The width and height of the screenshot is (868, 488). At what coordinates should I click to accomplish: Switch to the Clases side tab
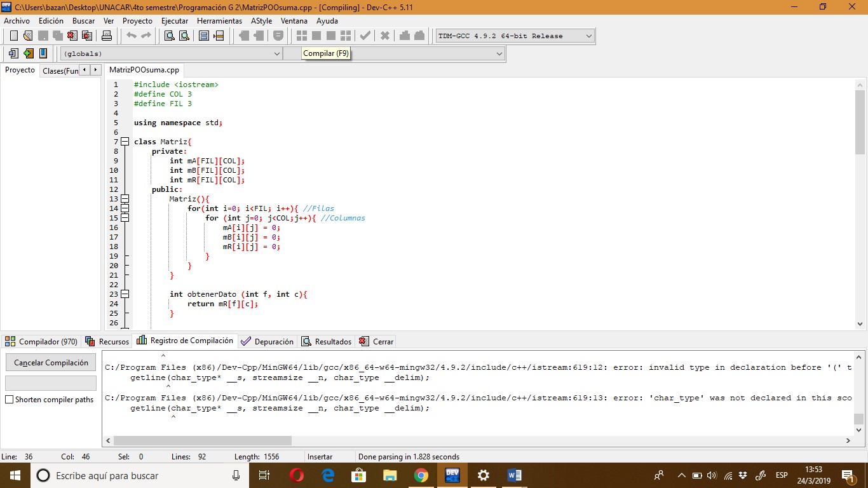click(x=60, y=71)
